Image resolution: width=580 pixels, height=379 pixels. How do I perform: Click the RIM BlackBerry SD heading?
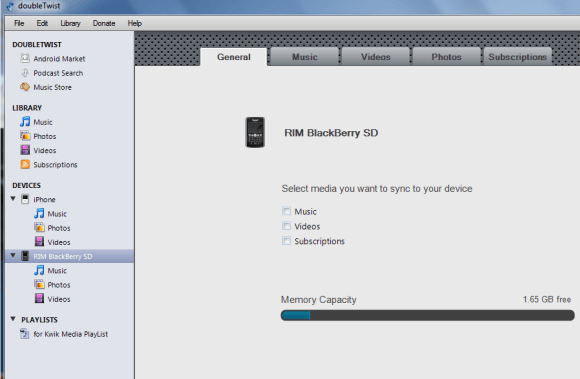(x=331, y=133)
